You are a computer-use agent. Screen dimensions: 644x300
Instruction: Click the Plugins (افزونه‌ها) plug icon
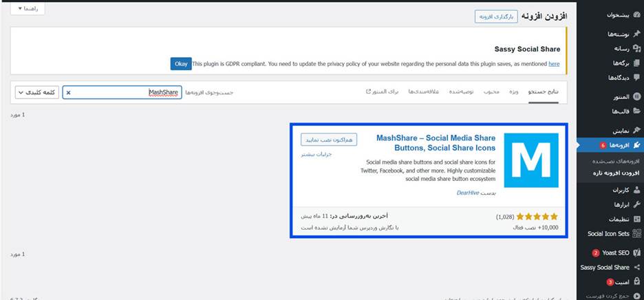(636, 145)
